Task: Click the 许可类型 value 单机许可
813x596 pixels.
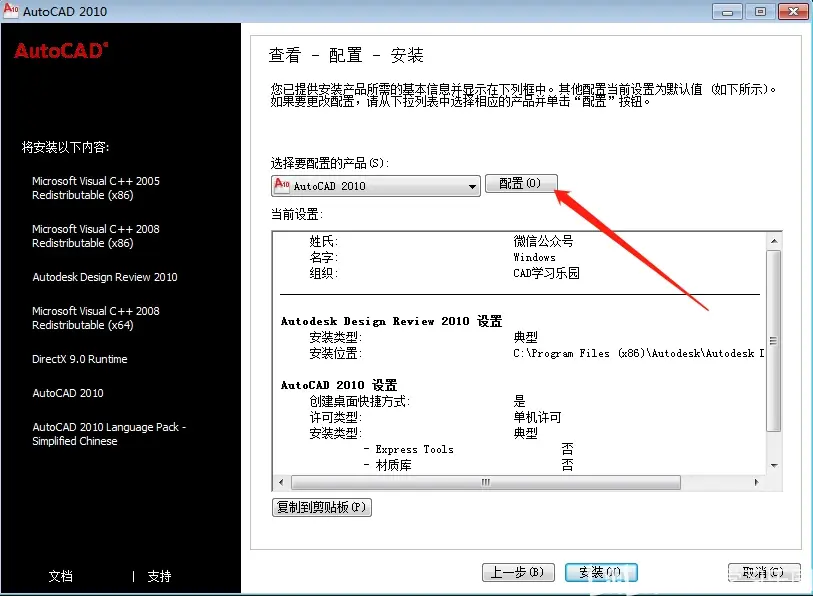Action: click(x=538, y=417)
